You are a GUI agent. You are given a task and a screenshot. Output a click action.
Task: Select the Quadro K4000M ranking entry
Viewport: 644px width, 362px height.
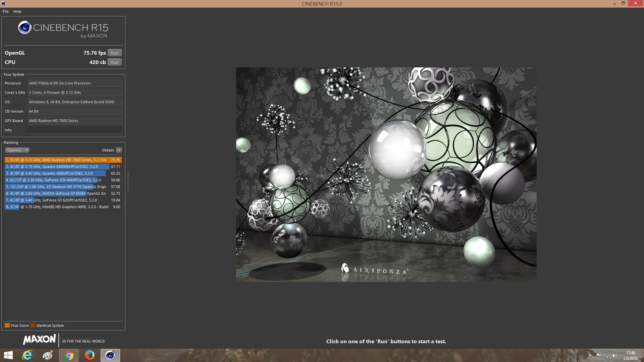point(57,167)
